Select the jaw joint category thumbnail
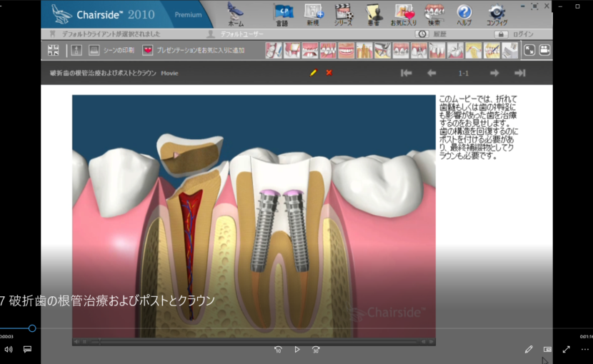Image resolution: width=593 pixels, height=364 pixels. click(473, 50)
